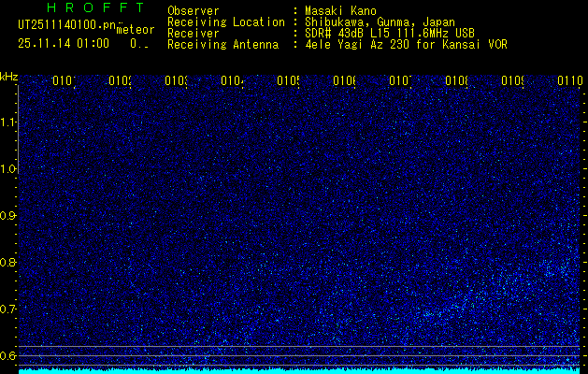This screenshot has height=374, width=588.
Task: Click the 0102 time marker
Action: (x=120, y=80)
